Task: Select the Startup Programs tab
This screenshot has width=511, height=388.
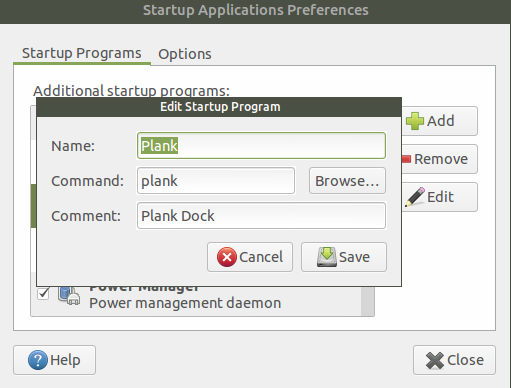Action: coord(82,53)
